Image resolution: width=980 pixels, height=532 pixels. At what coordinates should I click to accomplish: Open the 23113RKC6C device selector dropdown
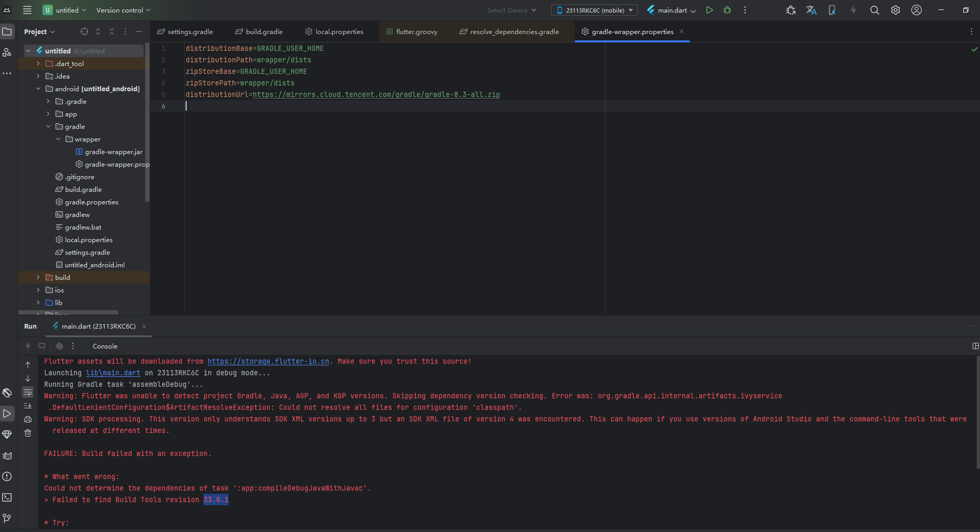pyautogui.click(x=594, y=9)
